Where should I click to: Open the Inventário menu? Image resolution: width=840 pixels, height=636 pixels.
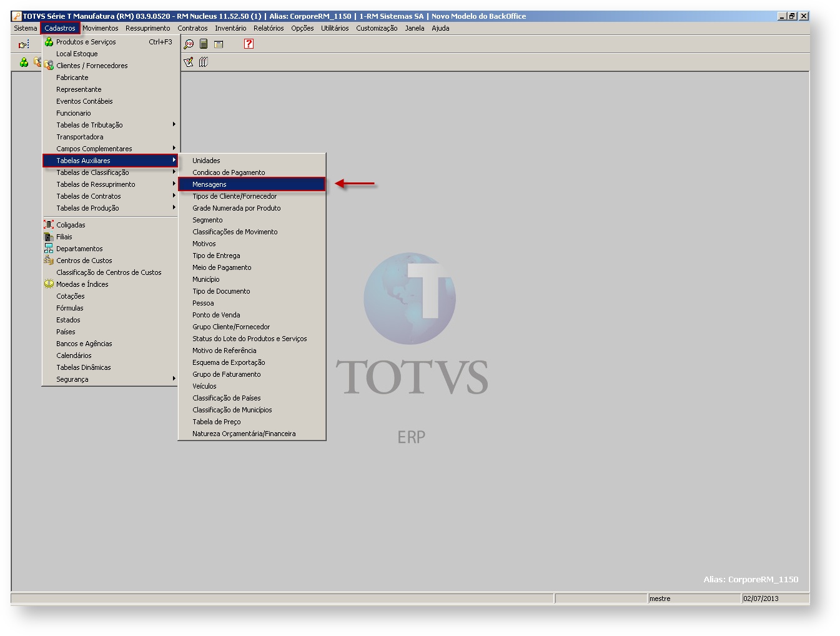230,28
